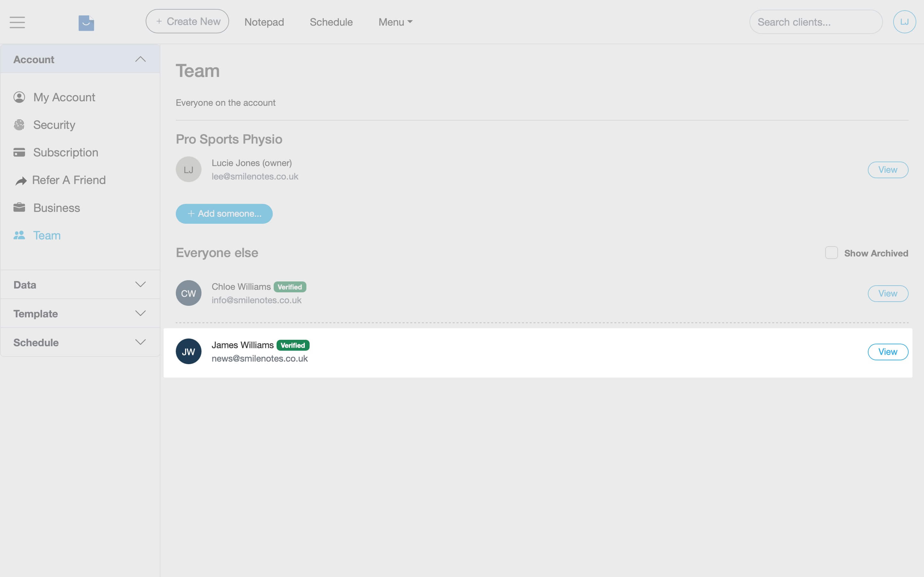
Task: Collapse the Account section
Action: click(141, 59)
